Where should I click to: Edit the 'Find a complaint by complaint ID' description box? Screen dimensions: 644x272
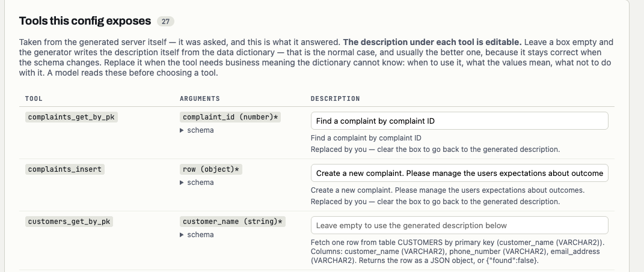pyautogui.click(x=459, y=121)
